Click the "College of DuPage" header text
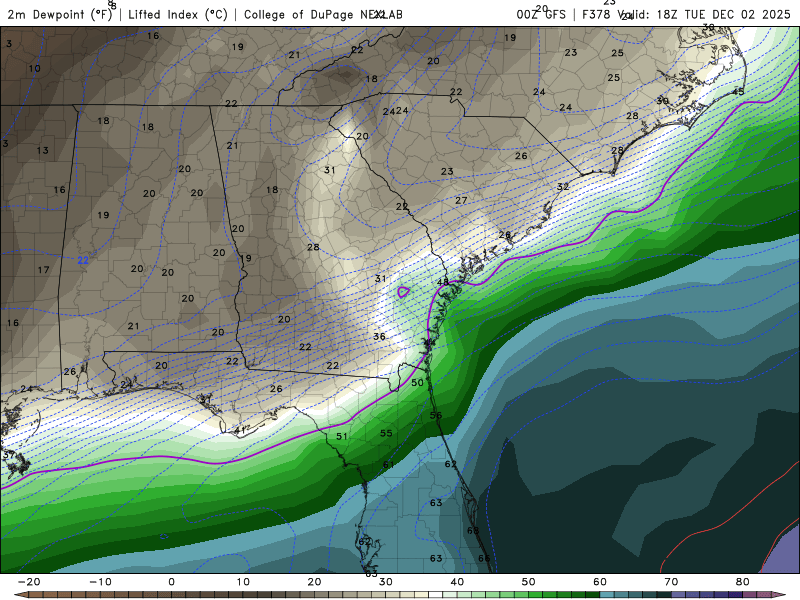The image size is (800, 600). pyautogui.click(x=299, y=15)
